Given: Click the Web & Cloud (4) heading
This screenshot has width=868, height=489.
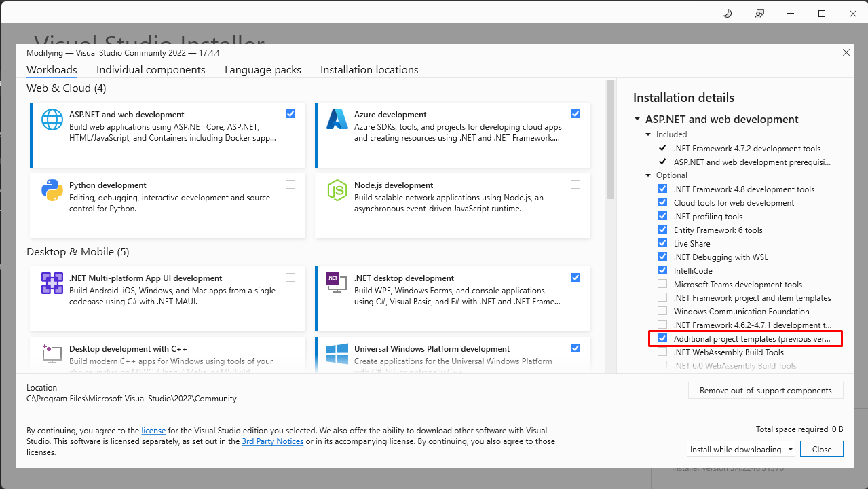Looking at the screenshot, I should coord(67,88).
